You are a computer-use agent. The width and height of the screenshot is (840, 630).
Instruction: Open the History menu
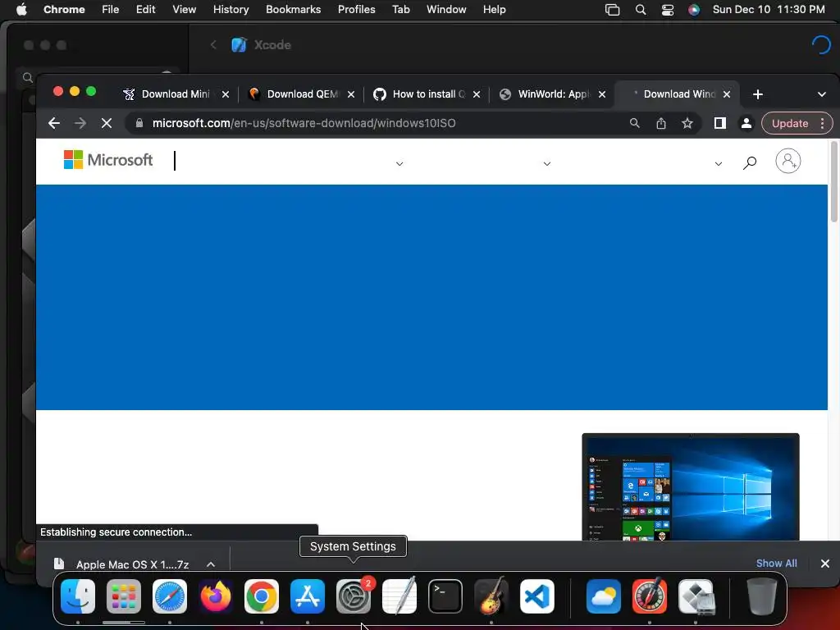pos(231,10)
